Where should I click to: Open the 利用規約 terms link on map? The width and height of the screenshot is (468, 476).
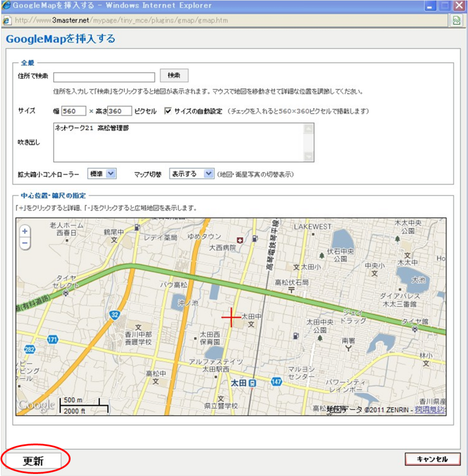[430, 410]
